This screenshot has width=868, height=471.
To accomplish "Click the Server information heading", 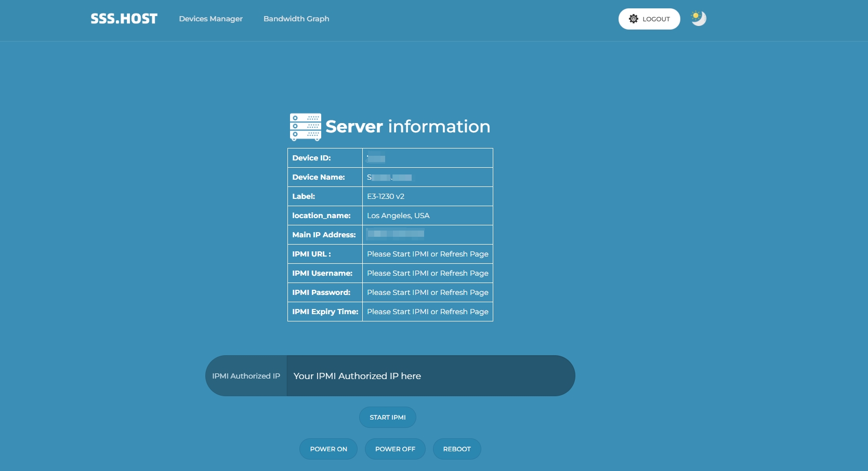I will coord(407,126).
